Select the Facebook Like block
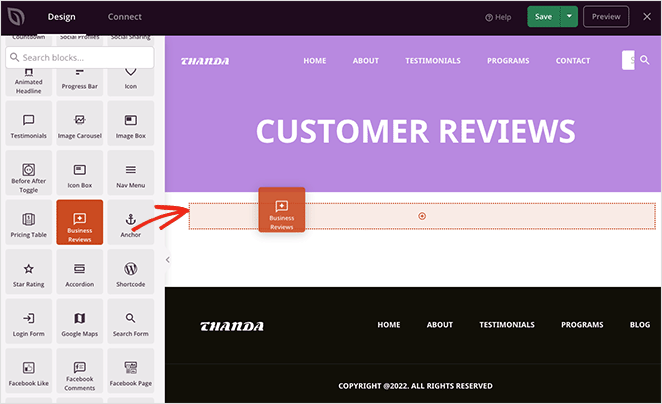 28,374
